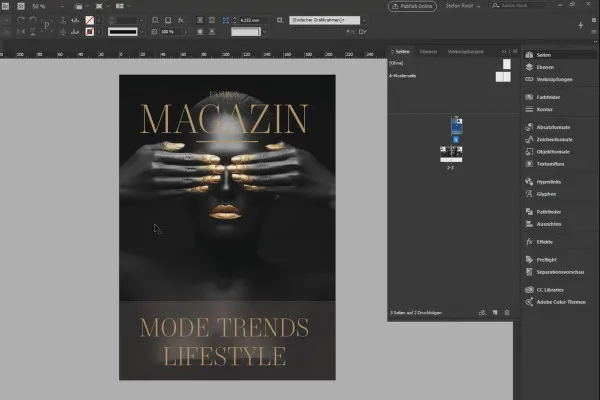Image resolution: width=600 pixels, height=400 pixels.
Task: Open the Textumfluss panel
Action: pyautogui.click(x=551, y=162)
